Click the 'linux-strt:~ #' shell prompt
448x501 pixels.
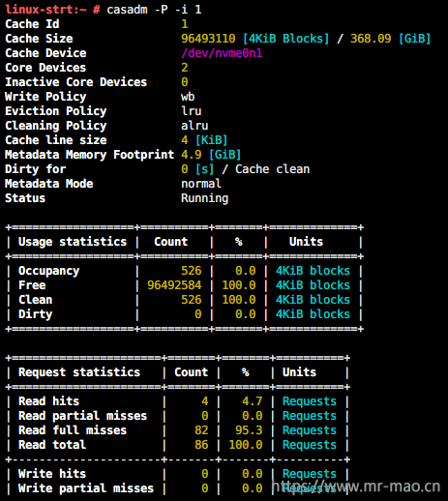(x=52, y=10)
